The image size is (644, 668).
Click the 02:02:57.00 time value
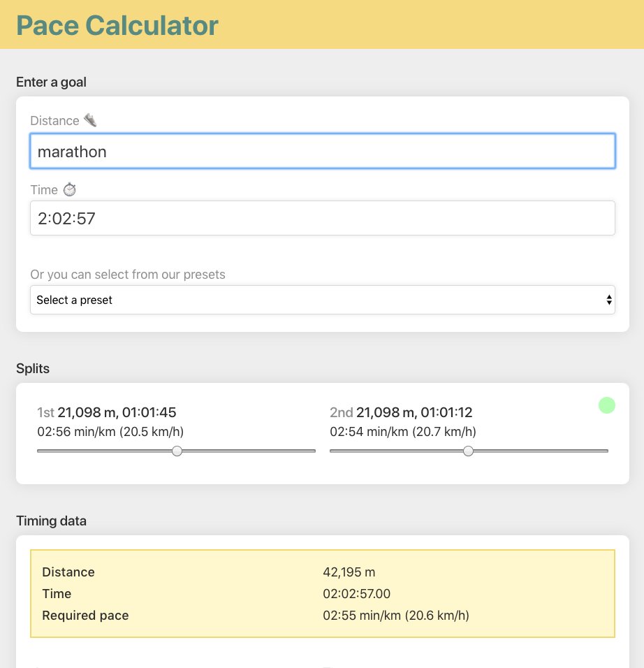pos(356,594)
